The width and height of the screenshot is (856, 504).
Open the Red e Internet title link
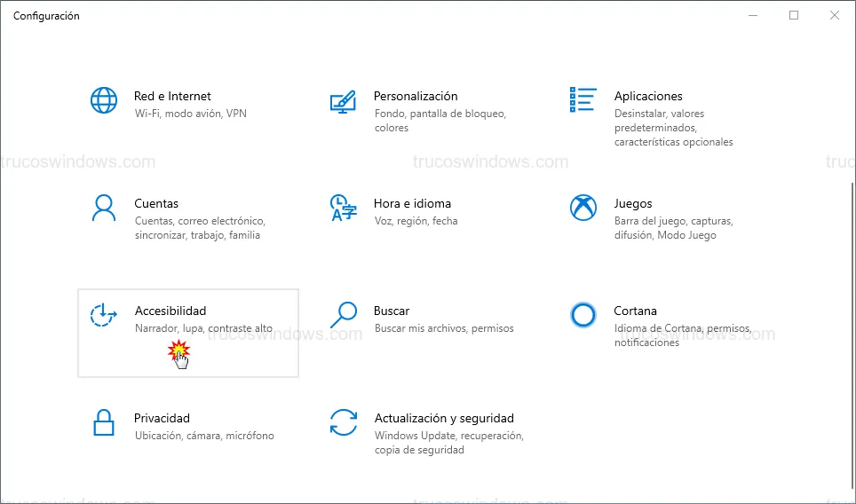172,96
